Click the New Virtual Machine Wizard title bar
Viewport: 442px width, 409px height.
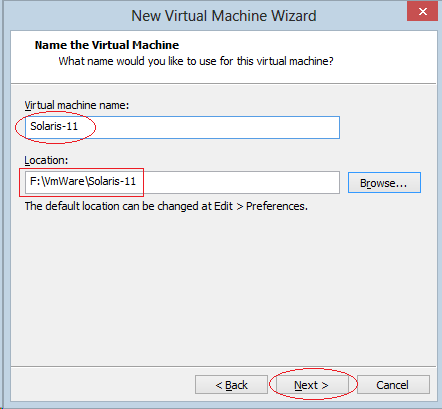point(224,16)
